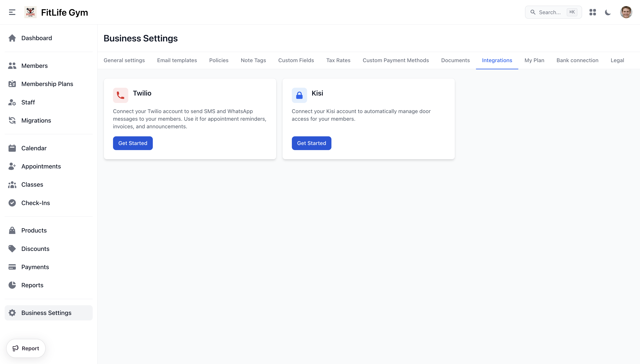This screenshot has width=640, height=364.
Task: Open the apps grid icon near search
Action: (x=593, y=12)
